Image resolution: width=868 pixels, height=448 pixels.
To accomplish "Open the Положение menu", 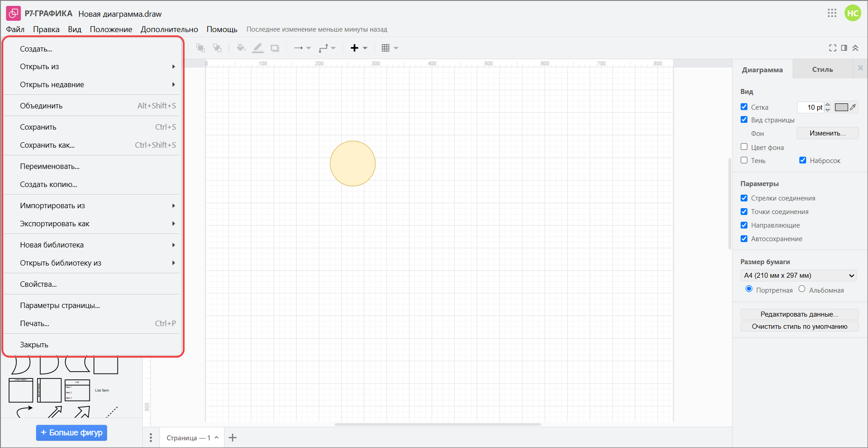I will tap(111, 29).
